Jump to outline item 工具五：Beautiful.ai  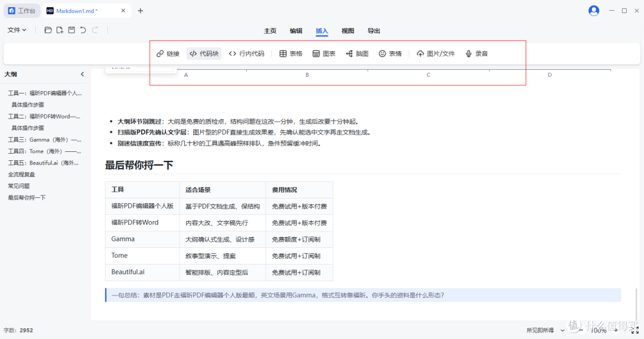point(43,163)
